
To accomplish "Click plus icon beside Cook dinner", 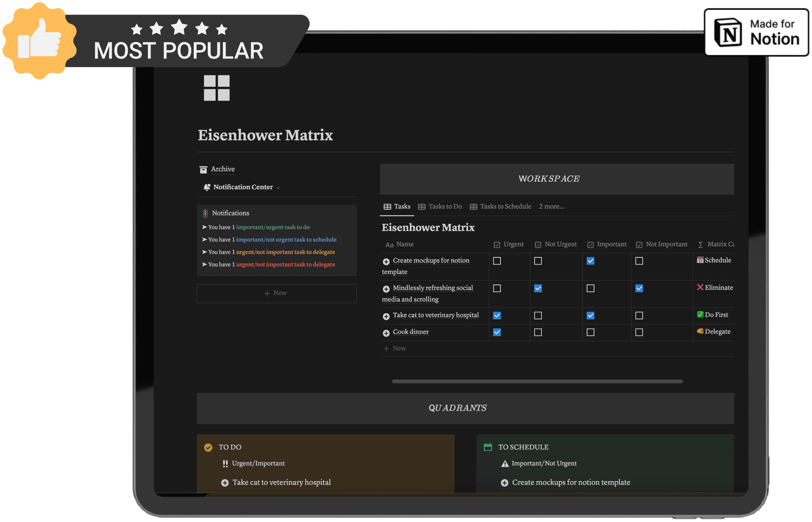I will tap(386, 333).
